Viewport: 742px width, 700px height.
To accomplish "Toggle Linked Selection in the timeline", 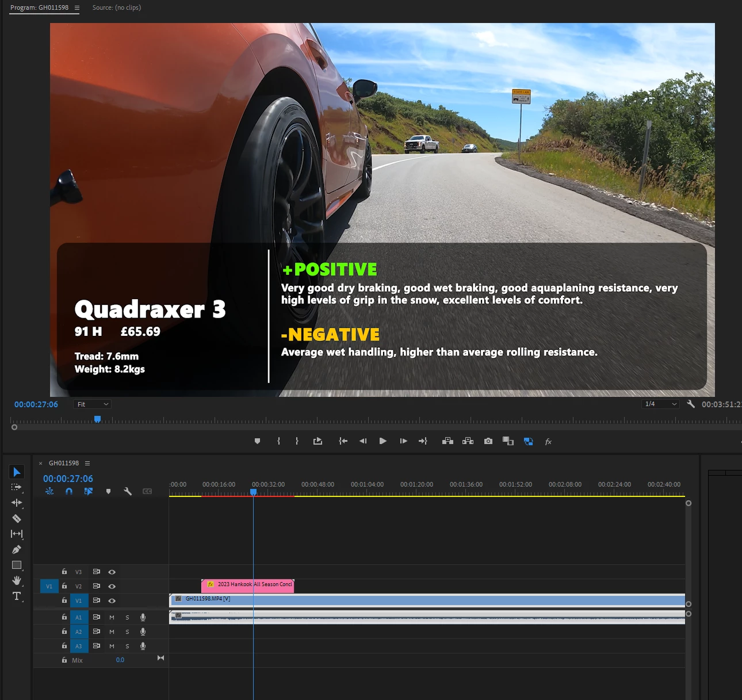I will pos(88,491).
